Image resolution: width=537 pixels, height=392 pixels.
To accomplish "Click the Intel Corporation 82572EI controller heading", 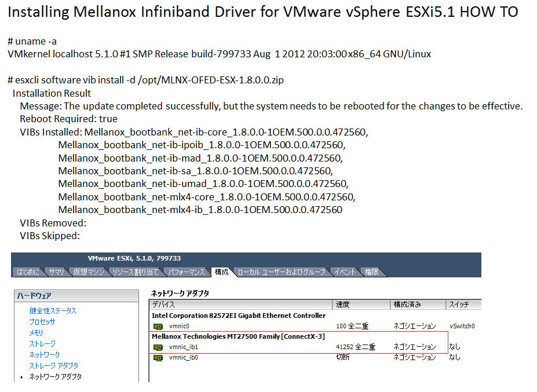I will (x=239, y=316).
